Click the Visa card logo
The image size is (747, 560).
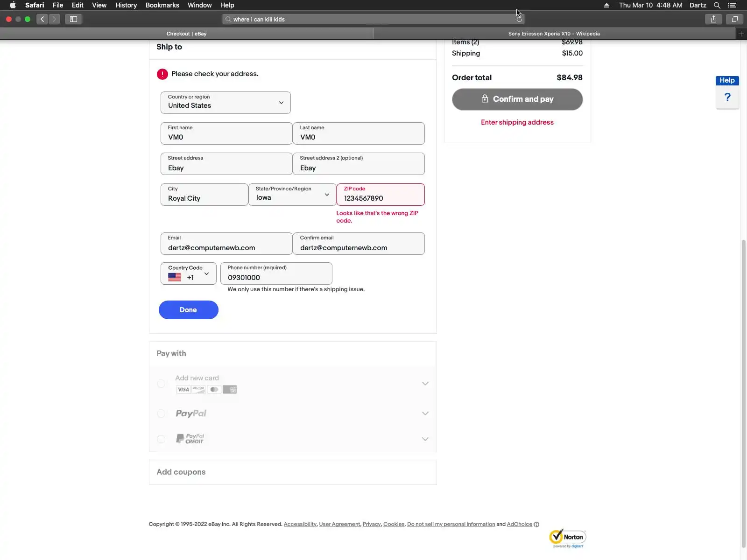[x=183, y=390]
